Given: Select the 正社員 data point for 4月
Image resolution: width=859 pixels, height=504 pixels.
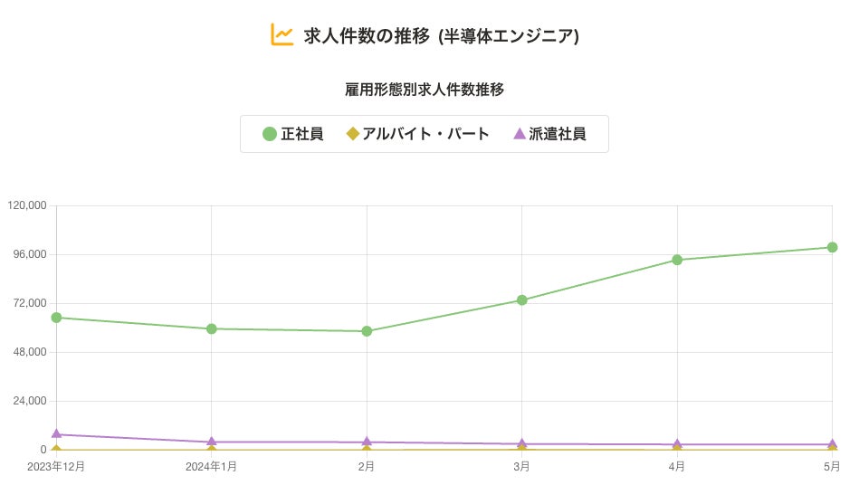Looking at the screenshot, I should [x=677, y=260].
